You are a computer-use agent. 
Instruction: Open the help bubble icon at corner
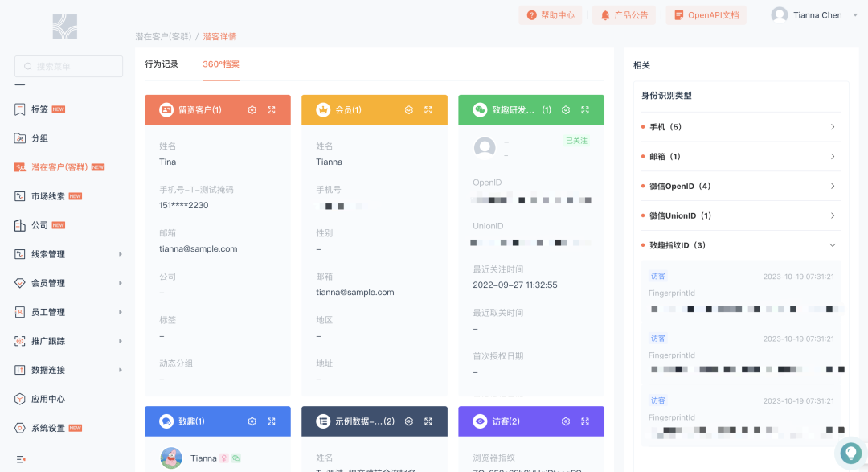[x=850, y=454]
